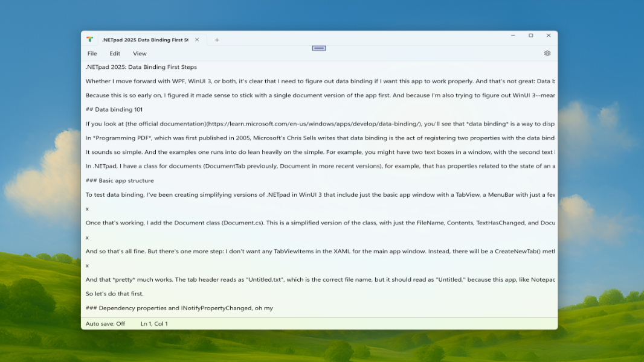Open the File menu
This screenshot has height=362, width=644.
point(91,53)
